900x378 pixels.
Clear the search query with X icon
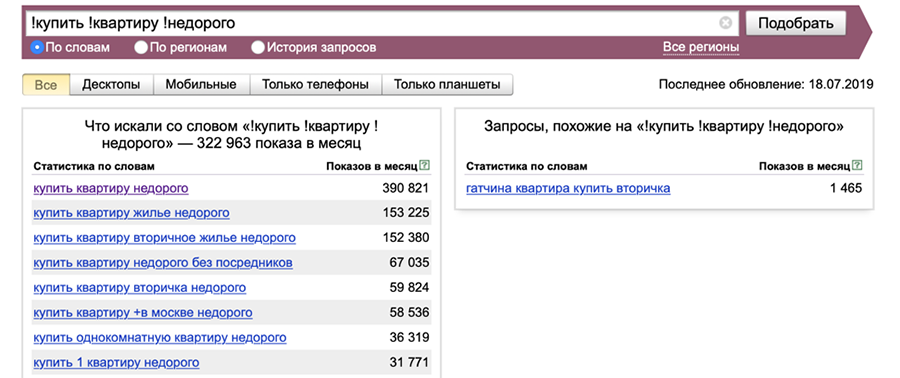(726, 24)
